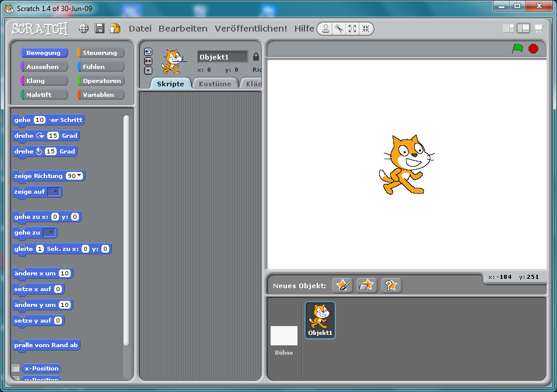Select the Steuerung block category
This screenshot has height=392, width=557.
(101, 52)
